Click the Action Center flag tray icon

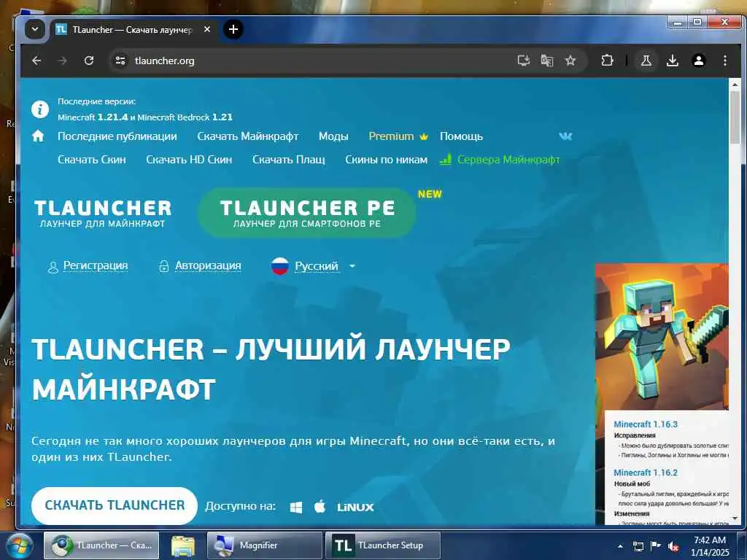point(655,546)
